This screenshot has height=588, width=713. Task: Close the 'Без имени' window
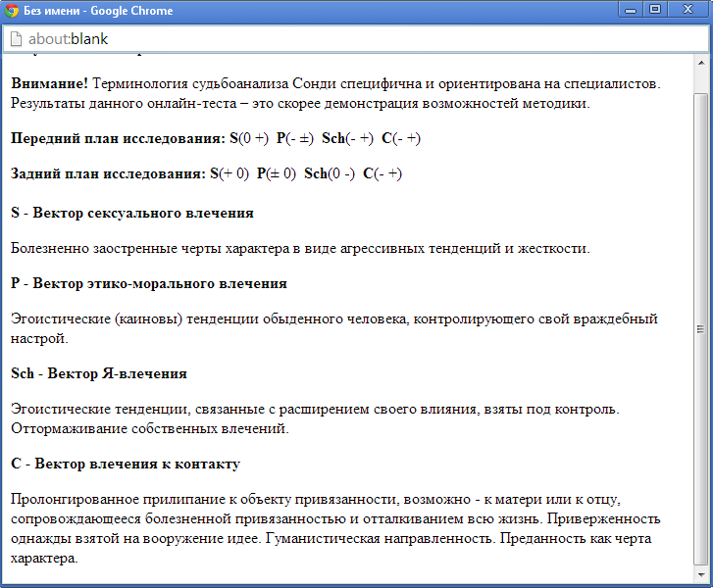688,9
